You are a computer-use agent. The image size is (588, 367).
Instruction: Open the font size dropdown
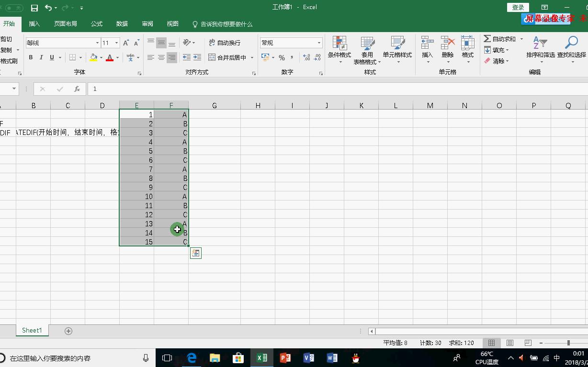[116, 43]
